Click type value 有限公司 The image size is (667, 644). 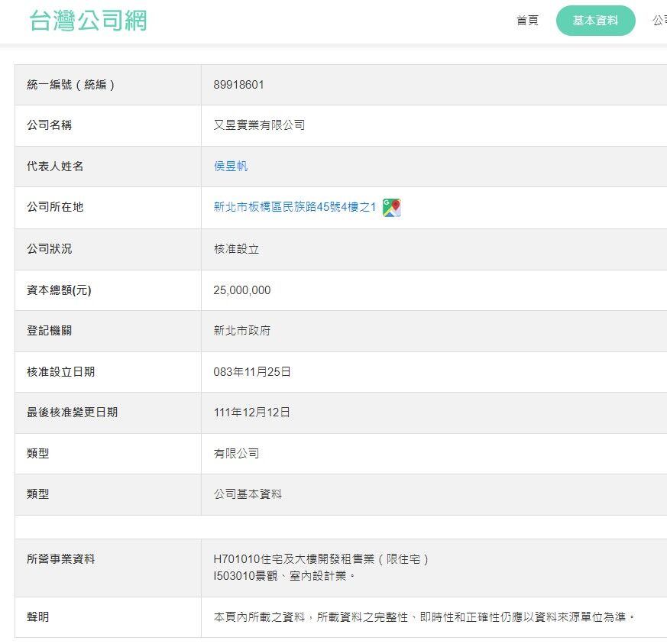237,454
